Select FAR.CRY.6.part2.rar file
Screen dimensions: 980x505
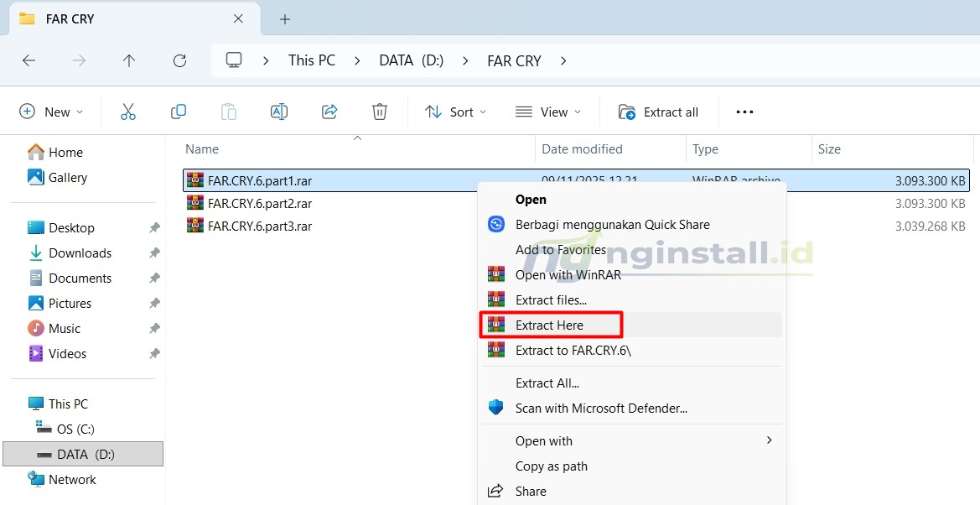(575, 203)
